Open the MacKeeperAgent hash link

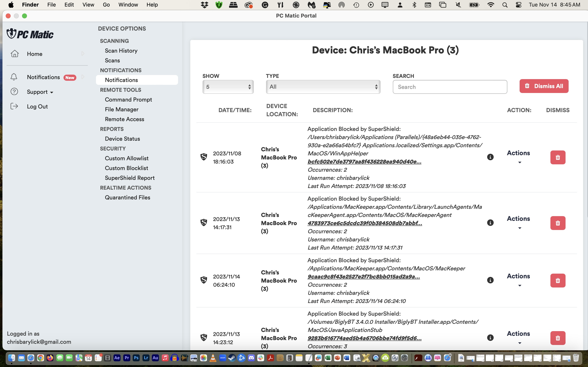click(364, 223)
